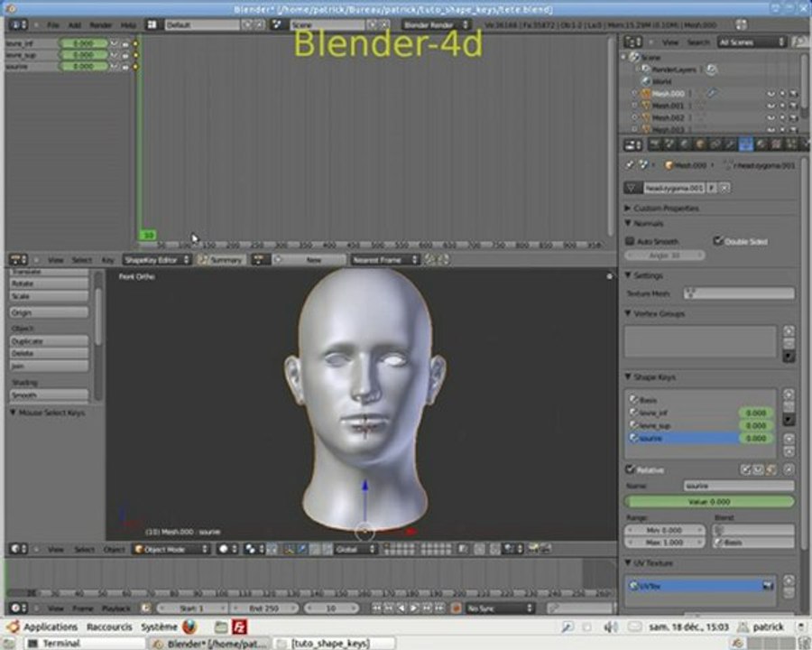Viewport: 812px width, 650px height.
Task: Add a new shape key with plus button
Action: pos(789,395)
